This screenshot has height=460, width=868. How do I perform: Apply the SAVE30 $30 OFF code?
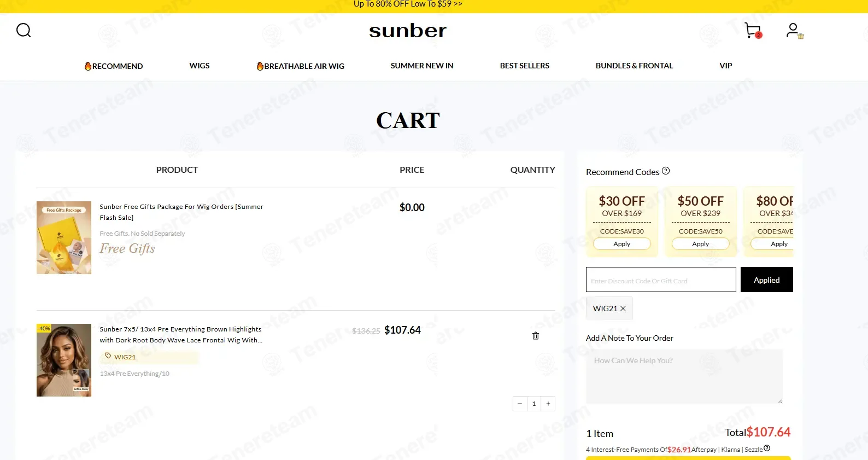[622, 244]
